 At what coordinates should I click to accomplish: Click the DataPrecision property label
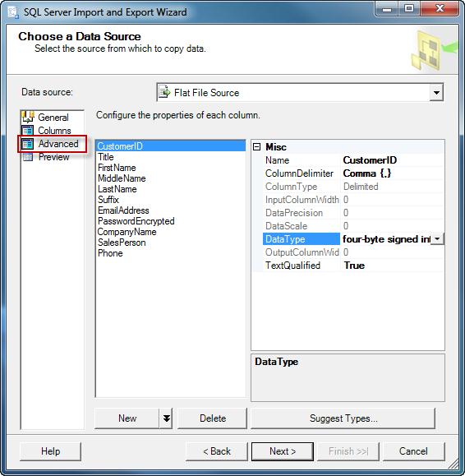point(294,213)
